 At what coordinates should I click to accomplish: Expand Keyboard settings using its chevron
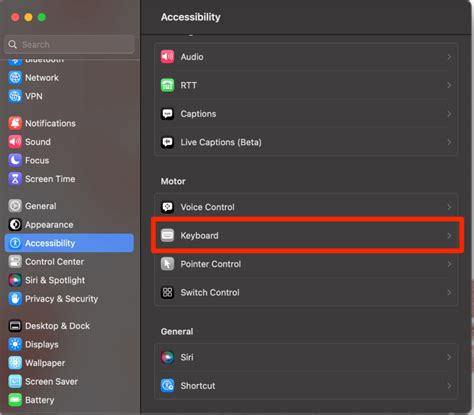coord(449,236)
